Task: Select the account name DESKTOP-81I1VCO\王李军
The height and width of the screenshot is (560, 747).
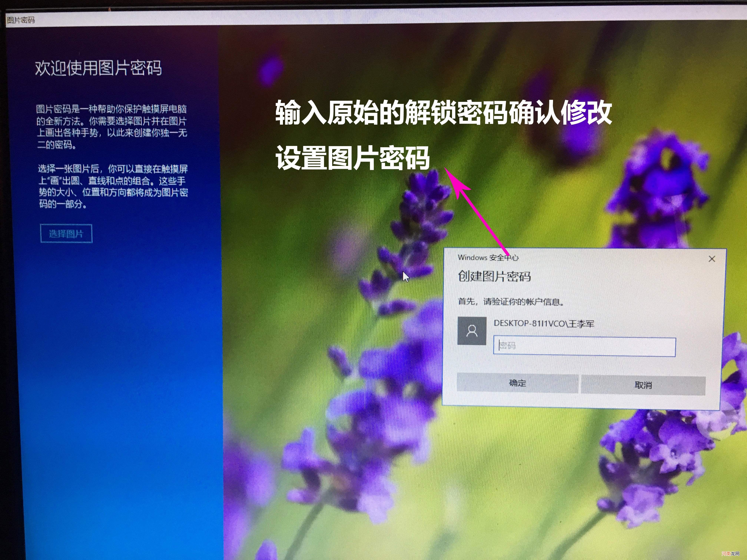Action: click(544, 323)
